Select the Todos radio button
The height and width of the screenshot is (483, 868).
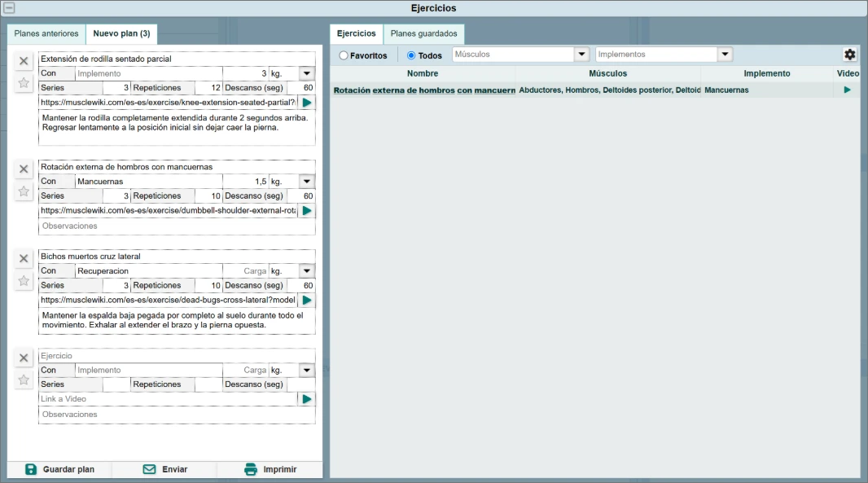[411, 55]
